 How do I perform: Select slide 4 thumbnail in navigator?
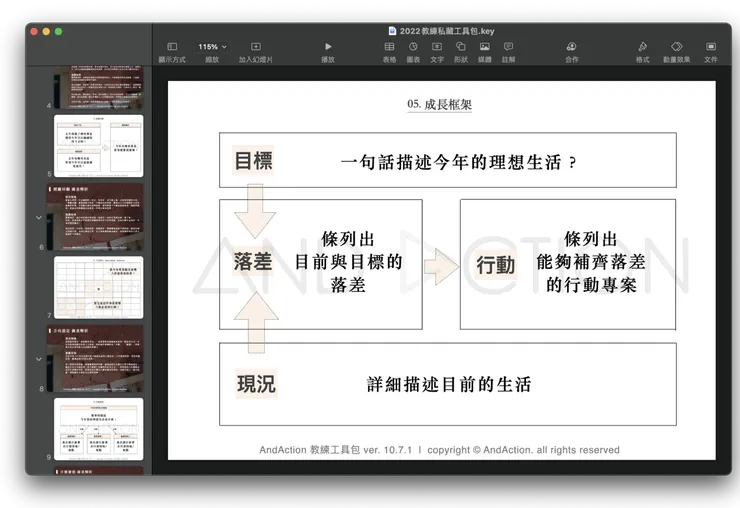98,88
